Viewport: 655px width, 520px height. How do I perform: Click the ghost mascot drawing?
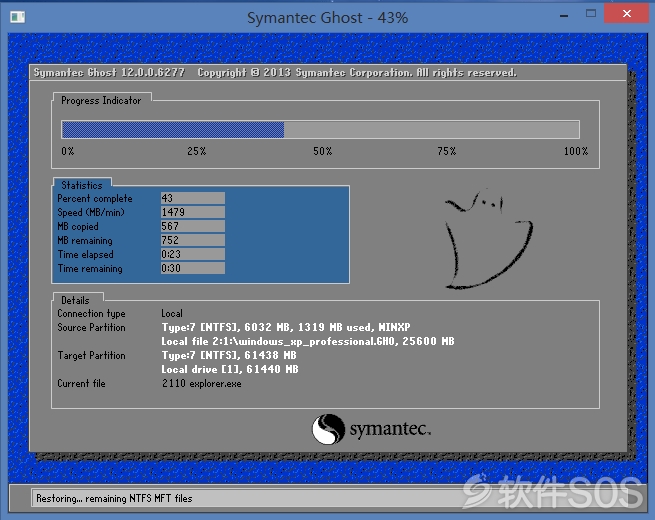pyautogui.click(x=489, y=240)
